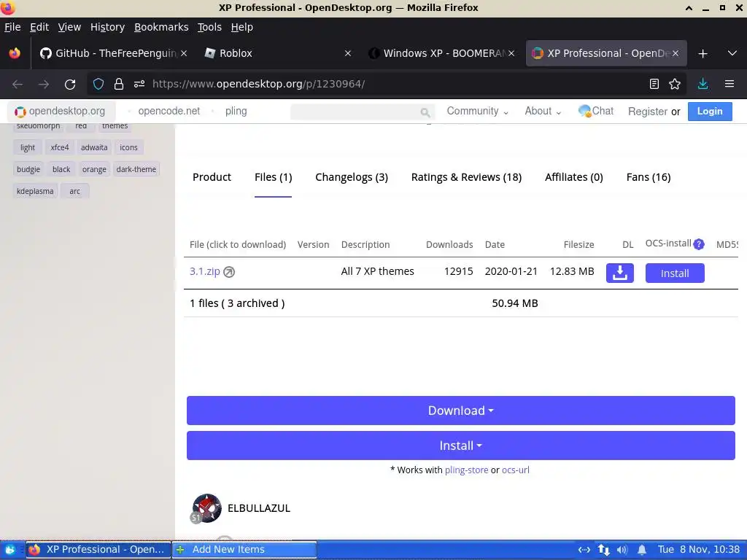
Task: Click the OCS-install question mark help icon
Action: pyautogui.click(x=699, y=244)
